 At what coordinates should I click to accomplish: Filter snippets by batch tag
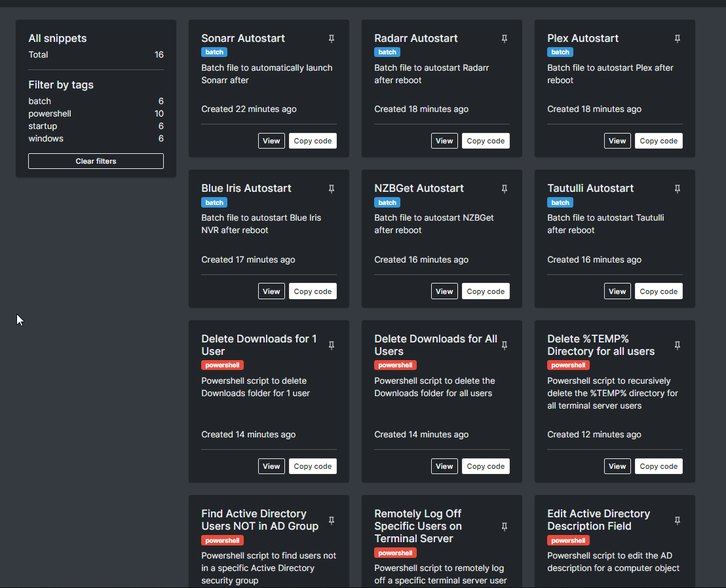coord(96,101)
